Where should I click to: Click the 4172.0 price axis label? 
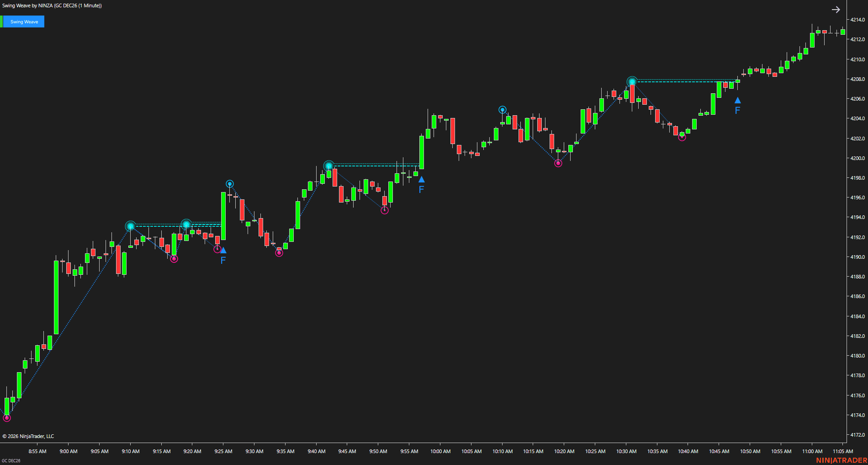(857, 435)
